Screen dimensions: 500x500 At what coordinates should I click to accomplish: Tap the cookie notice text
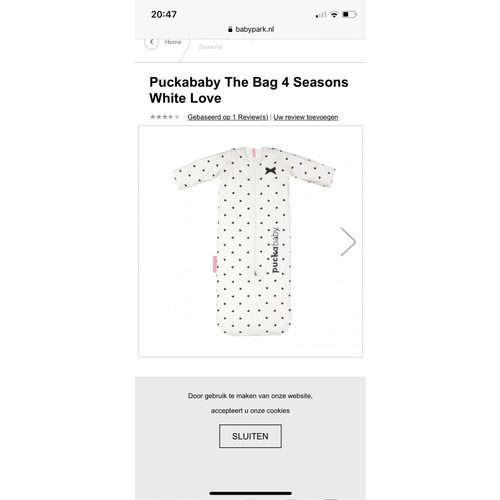coord(250,403)
